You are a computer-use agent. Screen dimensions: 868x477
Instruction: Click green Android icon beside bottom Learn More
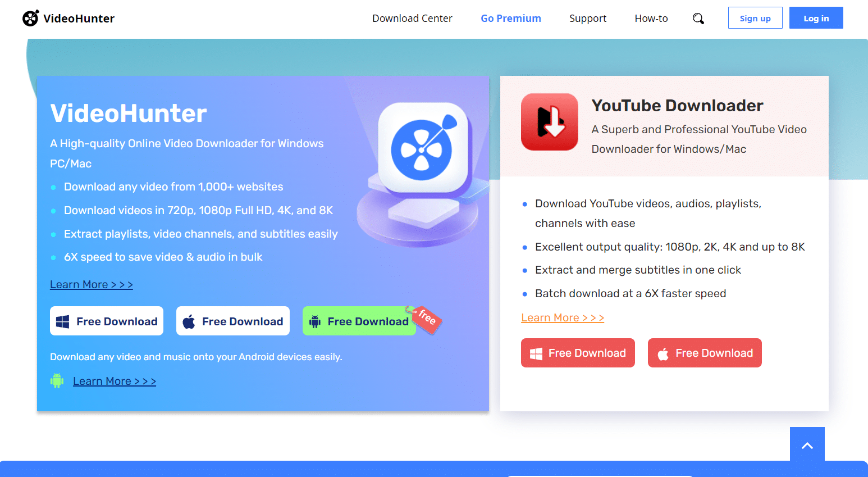point(57,381)
